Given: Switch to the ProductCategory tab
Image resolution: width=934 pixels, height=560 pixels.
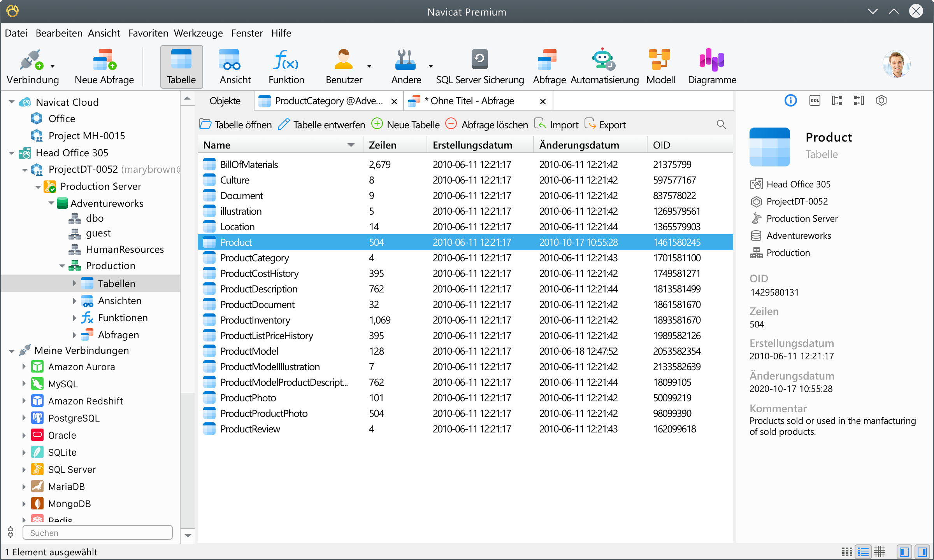Looking at the screenshot, I should 329,101.
